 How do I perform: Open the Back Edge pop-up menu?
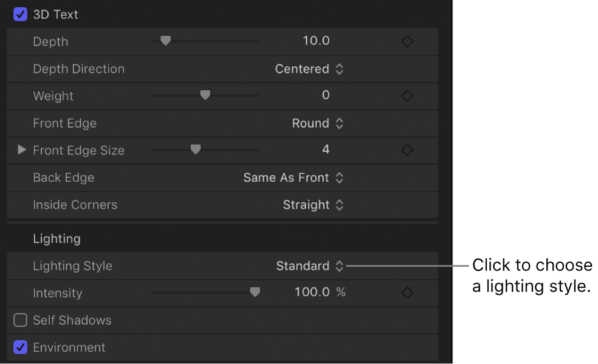point(294,178)
